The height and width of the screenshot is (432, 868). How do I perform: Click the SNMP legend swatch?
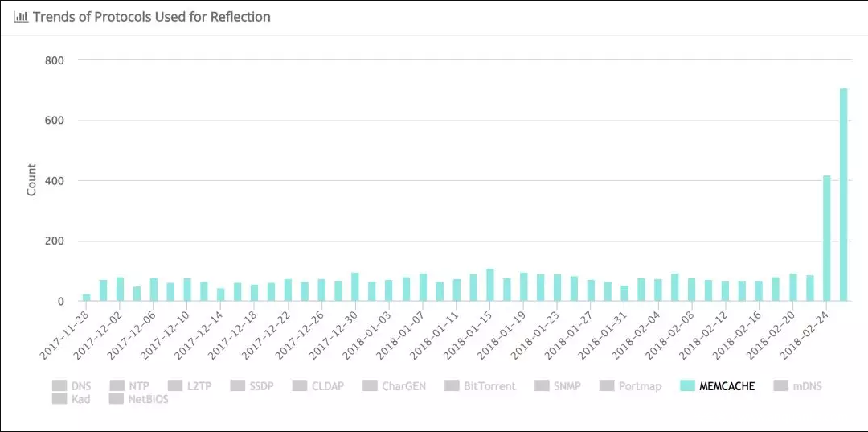pyautogui.click(x=542, y=386)
